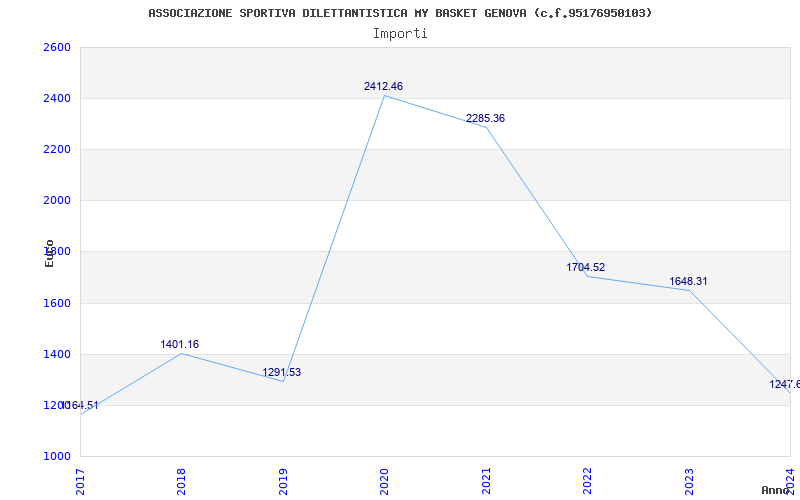Select the 1291.53 data label
This screenshot has height=500, width=800.
coord(282,372)
